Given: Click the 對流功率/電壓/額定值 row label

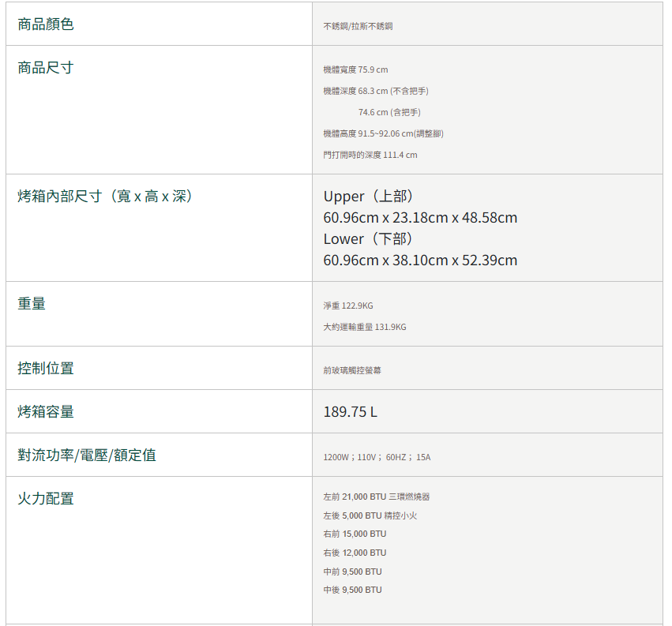Looking at the screenshot, I should [87, 455].
